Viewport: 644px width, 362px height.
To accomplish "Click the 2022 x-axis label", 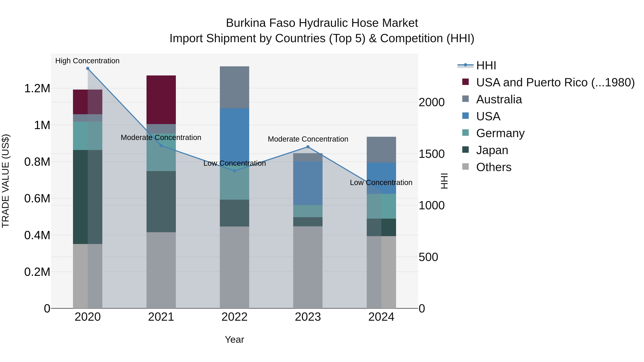I will [235, 317].
